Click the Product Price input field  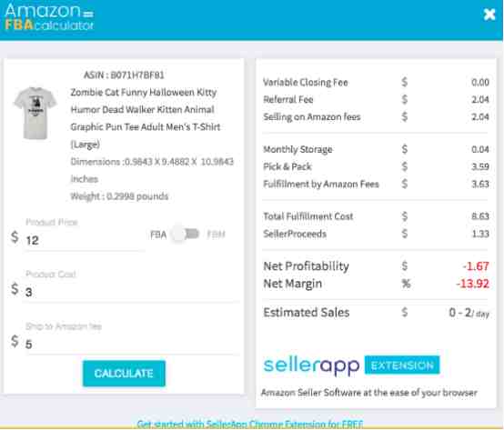click(x=84, y=240)
